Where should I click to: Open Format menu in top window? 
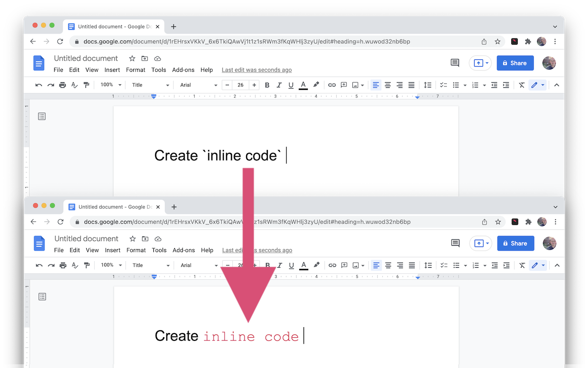136,70
